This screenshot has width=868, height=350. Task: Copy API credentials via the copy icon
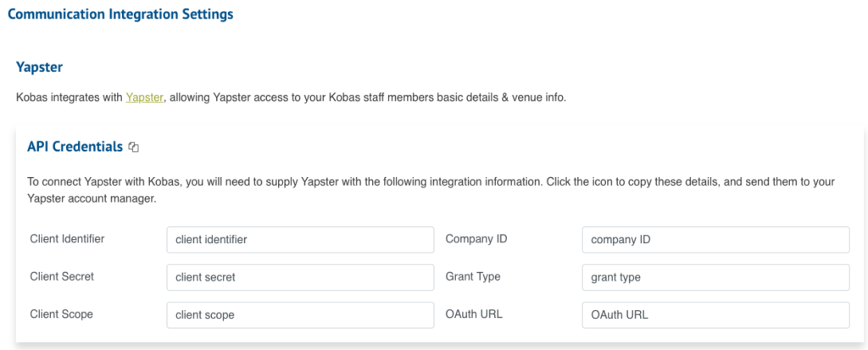[133, 147]
